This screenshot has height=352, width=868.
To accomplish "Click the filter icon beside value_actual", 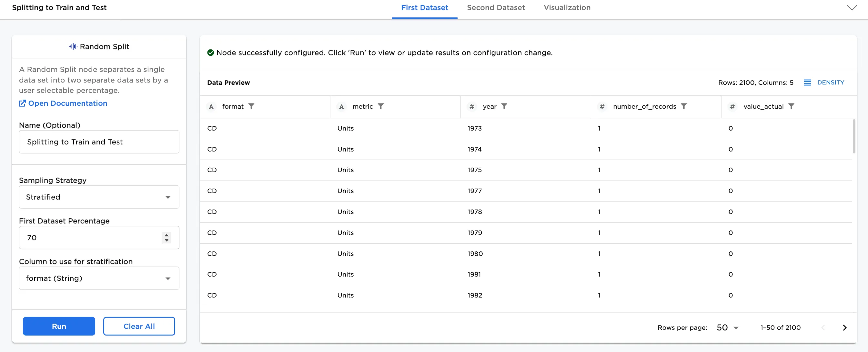I will [x=792, y=106].
